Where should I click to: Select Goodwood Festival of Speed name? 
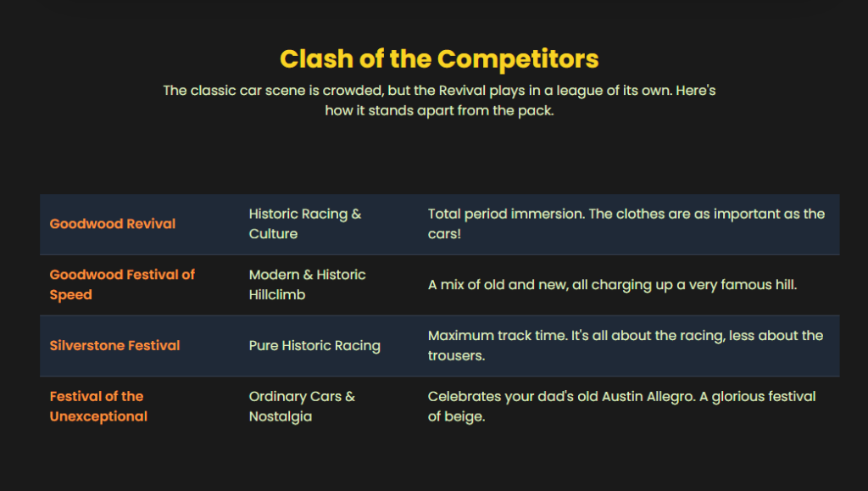(x=122, y=284)
